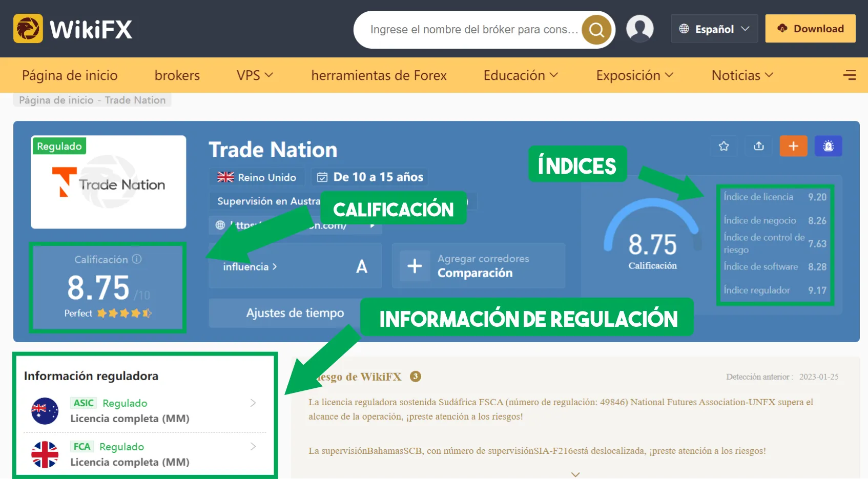Click the globe language icon

684,29
